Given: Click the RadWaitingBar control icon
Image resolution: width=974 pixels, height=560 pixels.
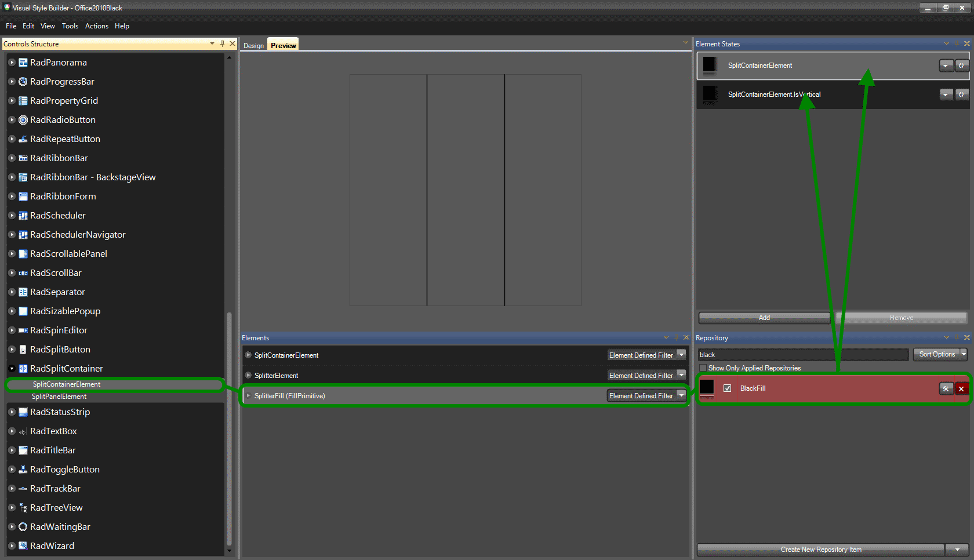Looking at the screenshot, I should tap(23, 527).
